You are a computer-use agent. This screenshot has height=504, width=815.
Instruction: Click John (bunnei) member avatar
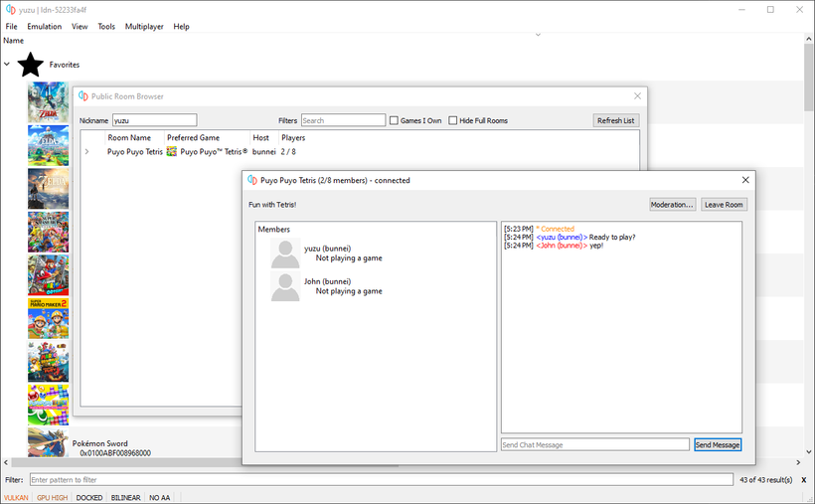(285, 286)
